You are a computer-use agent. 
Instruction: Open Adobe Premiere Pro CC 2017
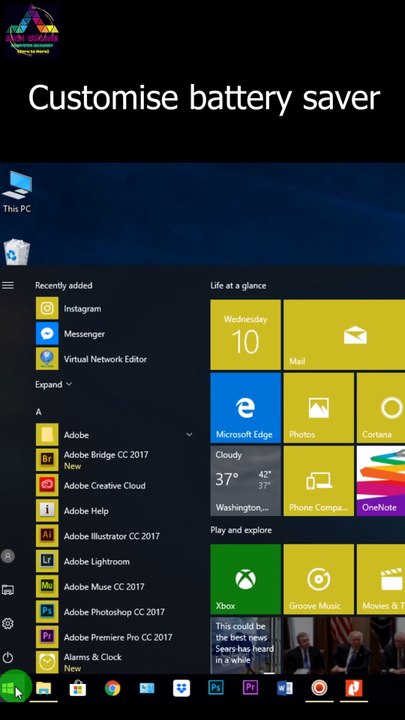pyautogui.click(x=115, y=637)
